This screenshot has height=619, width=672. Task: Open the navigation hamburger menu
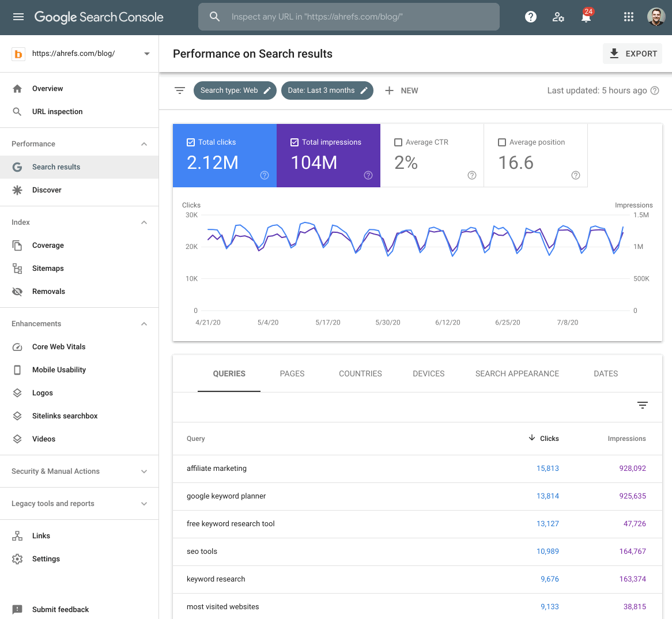[x=19, y=16]
